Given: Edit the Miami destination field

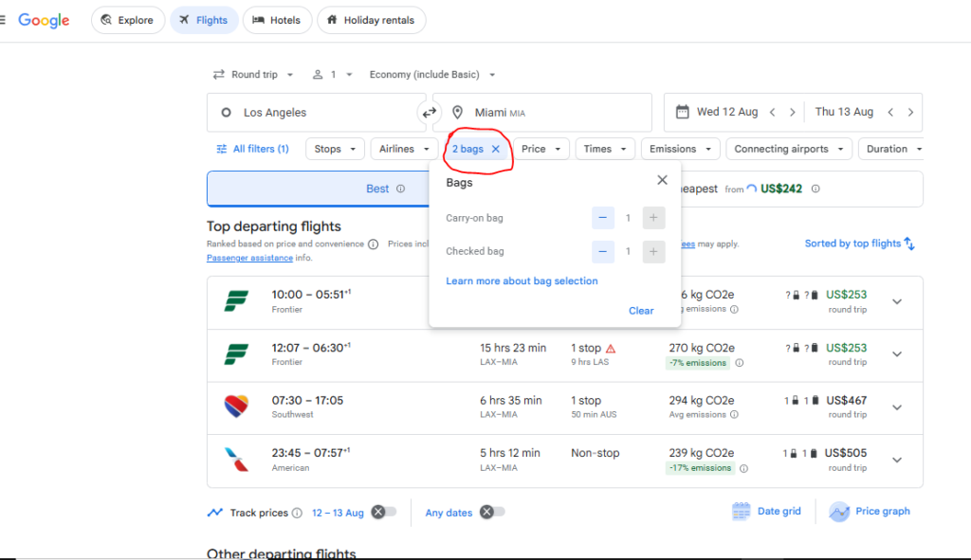Looking at the screenshot, I should tap(542, 113).
